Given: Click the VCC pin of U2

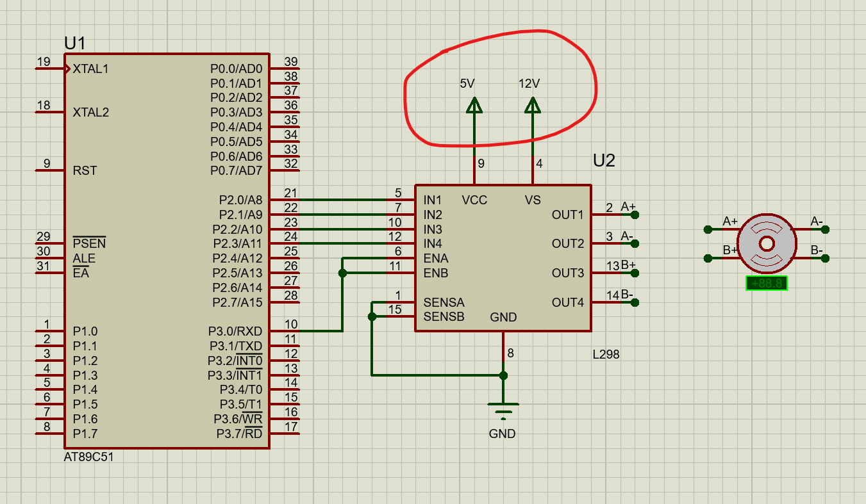Looking at the screenshot, I should point(474,199).
